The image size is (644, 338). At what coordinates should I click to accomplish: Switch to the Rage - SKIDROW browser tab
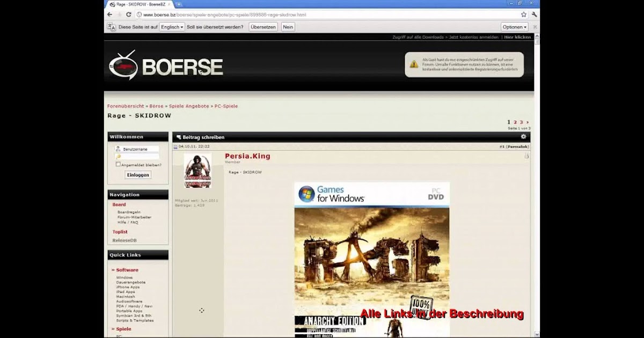pyautogui.click(x=140, y=4)
